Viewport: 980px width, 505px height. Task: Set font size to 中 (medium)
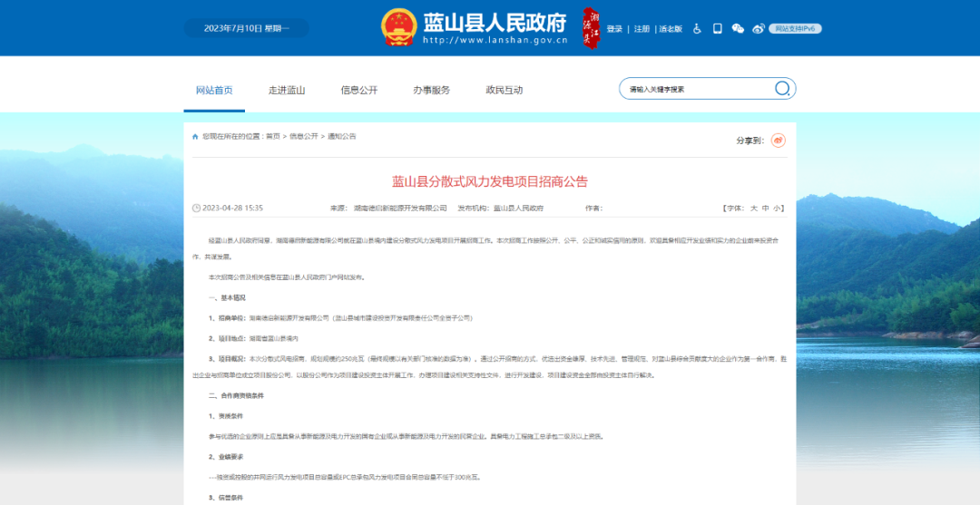[x=766, y=208]
